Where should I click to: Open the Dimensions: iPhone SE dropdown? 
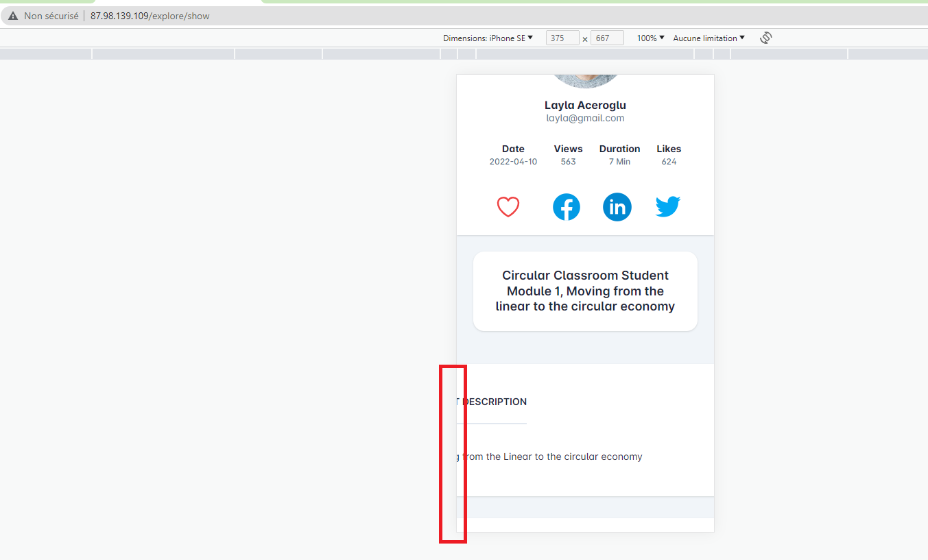pos(488,38)
